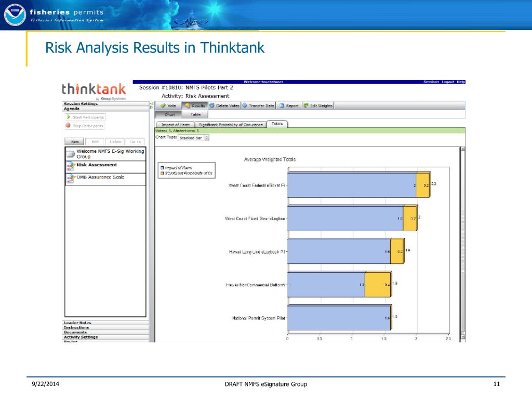The image size is (532, 399).
Task: Click the blue bar for West Coast Fixed Gear eLogbook
Action: 345,218
